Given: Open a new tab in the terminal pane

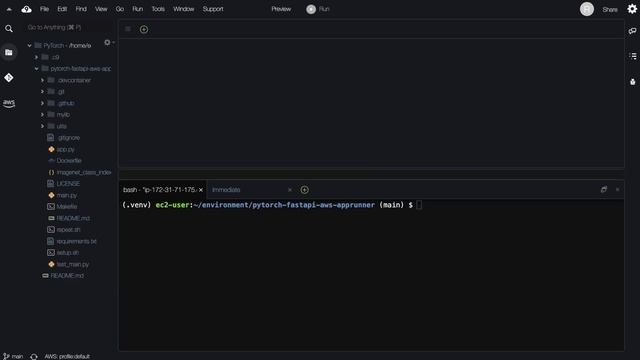Looking at the screenshot, I should [304, 190].
